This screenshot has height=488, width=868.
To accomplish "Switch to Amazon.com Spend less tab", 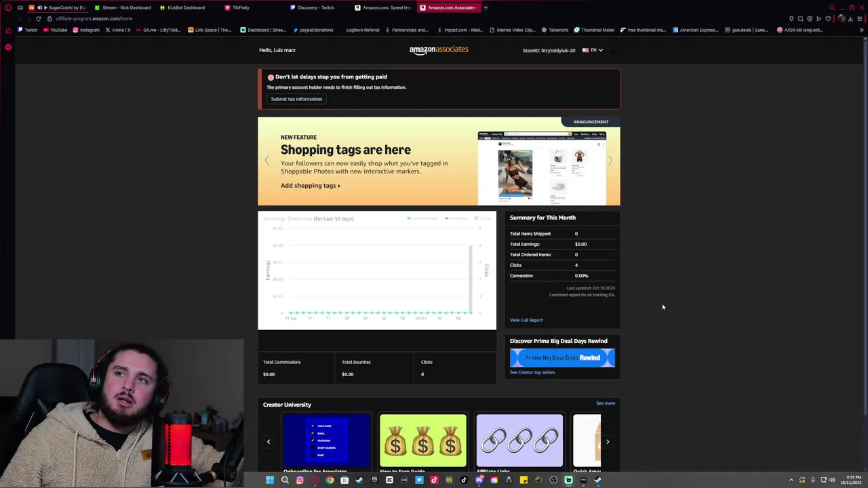I will point(383,7).
